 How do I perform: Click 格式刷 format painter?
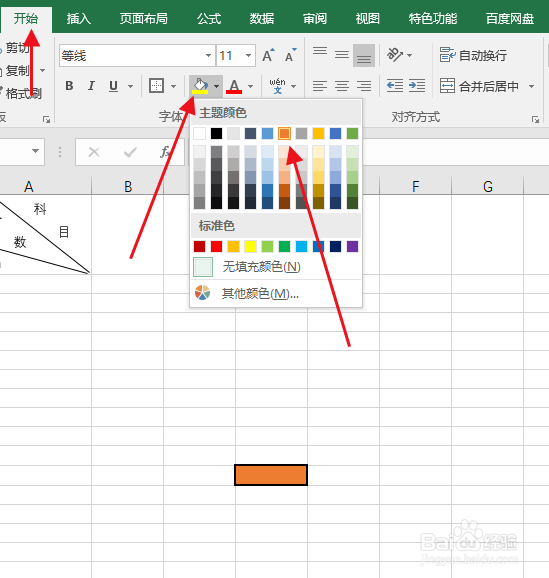click(23, 93)
